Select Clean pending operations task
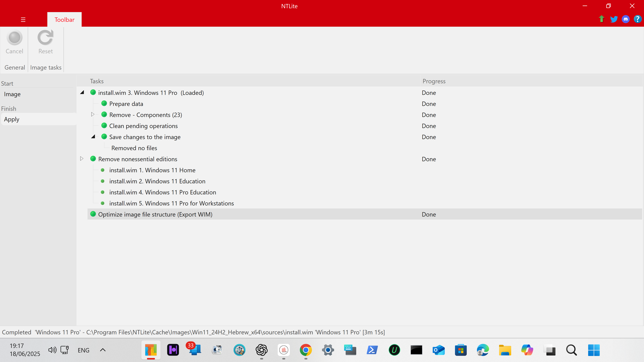Image resolution: width=644 pixels, height=362 pixels. click(143, 126)
